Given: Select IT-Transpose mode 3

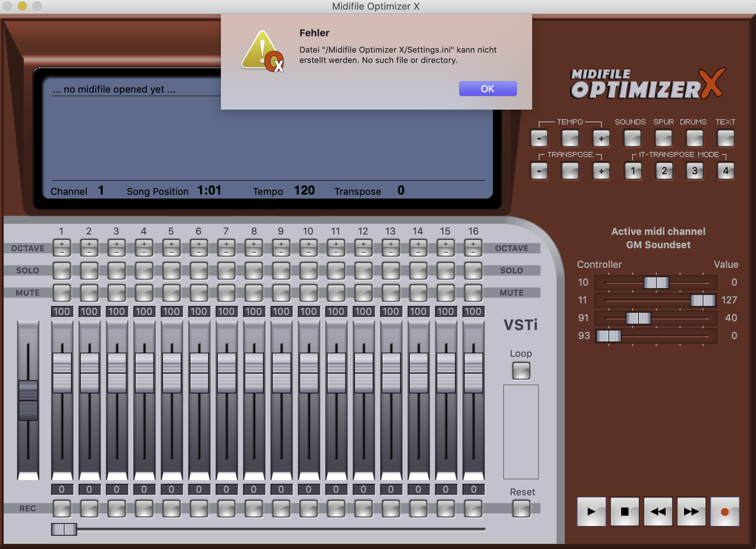Looking at the screenshot, I should click(694, 171).
